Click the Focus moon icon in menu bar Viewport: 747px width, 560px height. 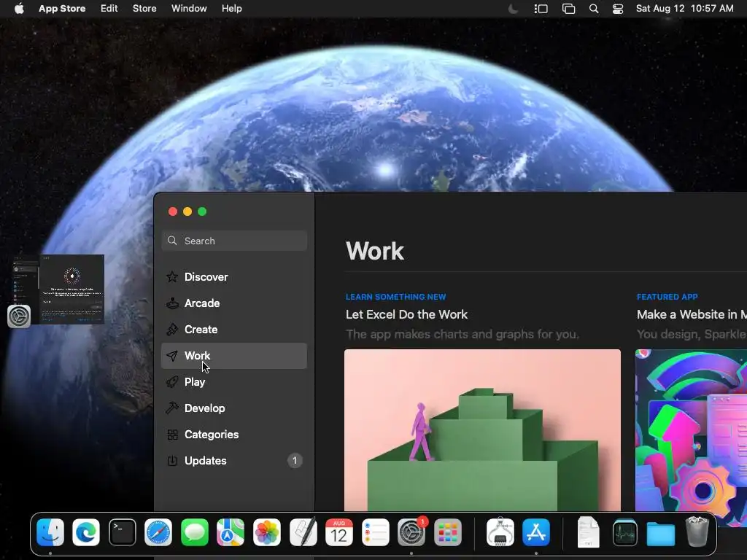(x=513, y=9)
